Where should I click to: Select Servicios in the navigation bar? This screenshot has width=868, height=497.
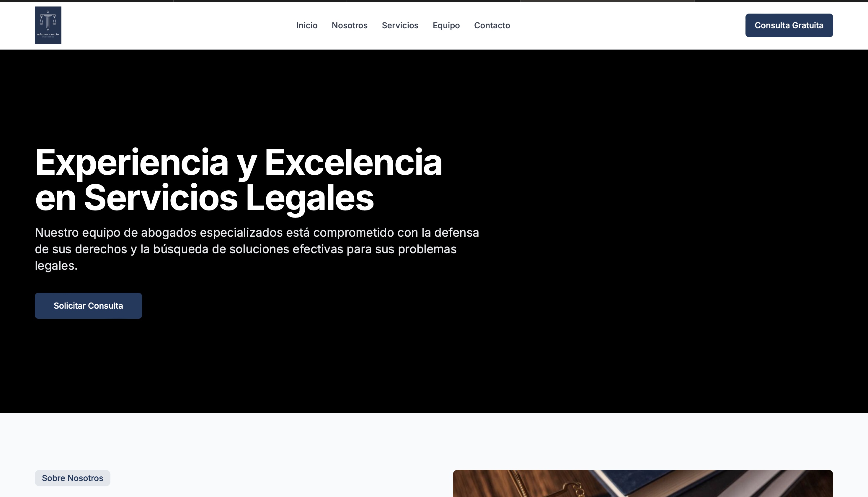point(400,25)
